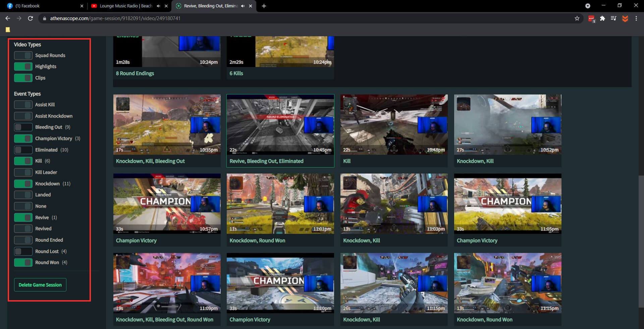Turn off the Champion Victory toggle
This screenshot has height=329, width=644.
pyautogui.click(x=23, y=138)
